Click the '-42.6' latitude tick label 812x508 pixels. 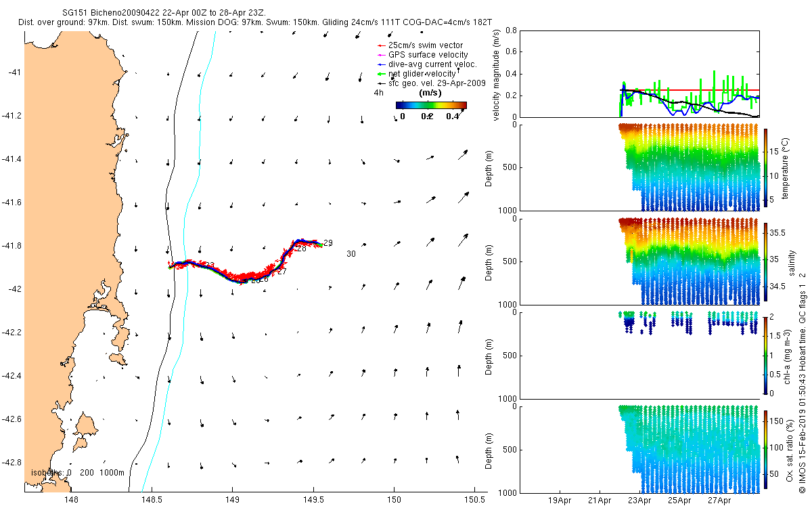coord(11,419)
